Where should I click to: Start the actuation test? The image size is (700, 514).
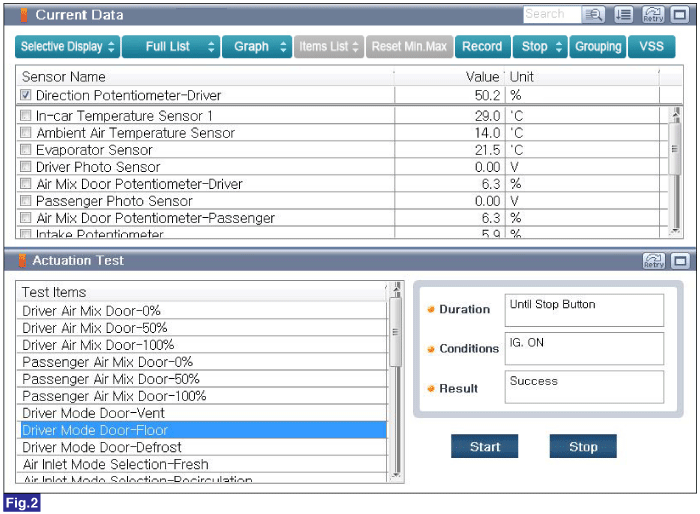tap(484, 446)
